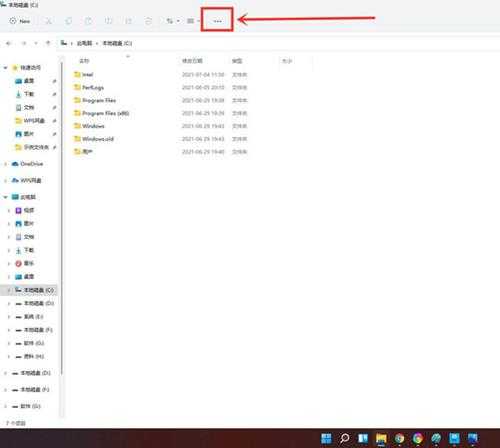Select 本地磁盘 (C:) in the sidebar tree
The width and height of the screenshot is (500, 448).
39,290
